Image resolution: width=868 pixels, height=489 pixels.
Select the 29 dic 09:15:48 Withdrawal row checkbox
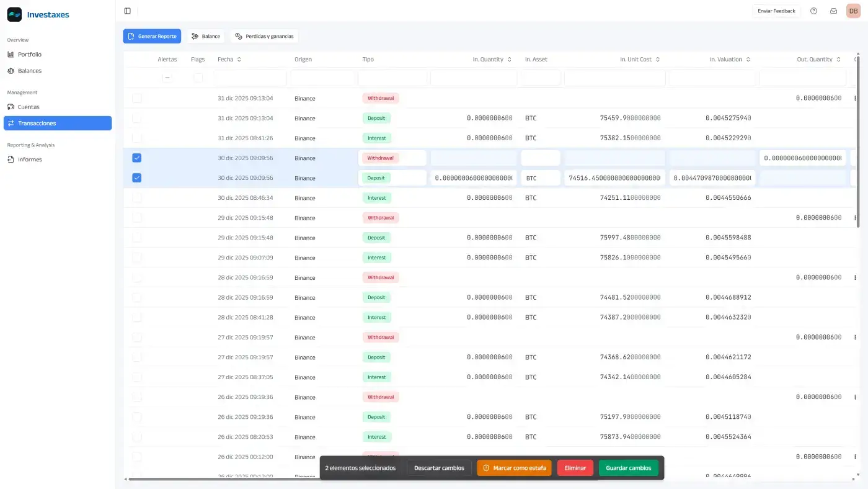pyautogui.click(x=137, y=217)
